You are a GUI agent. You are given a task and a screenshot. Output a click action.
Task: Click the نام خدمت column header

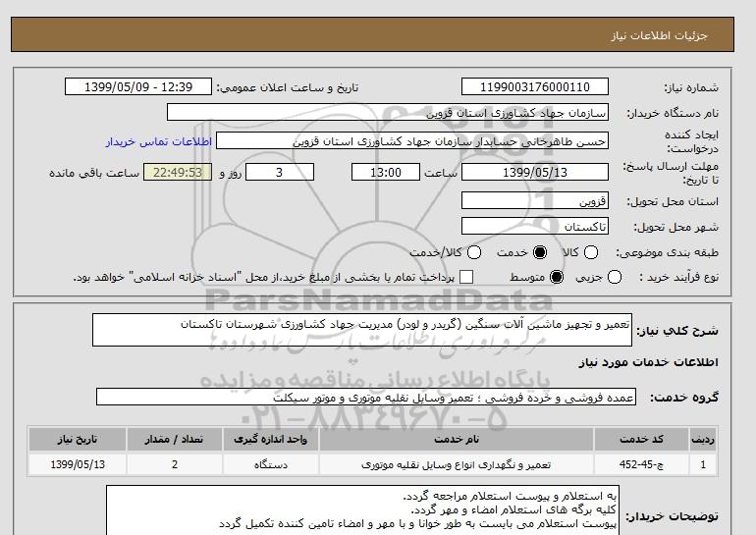pos(457,439)
